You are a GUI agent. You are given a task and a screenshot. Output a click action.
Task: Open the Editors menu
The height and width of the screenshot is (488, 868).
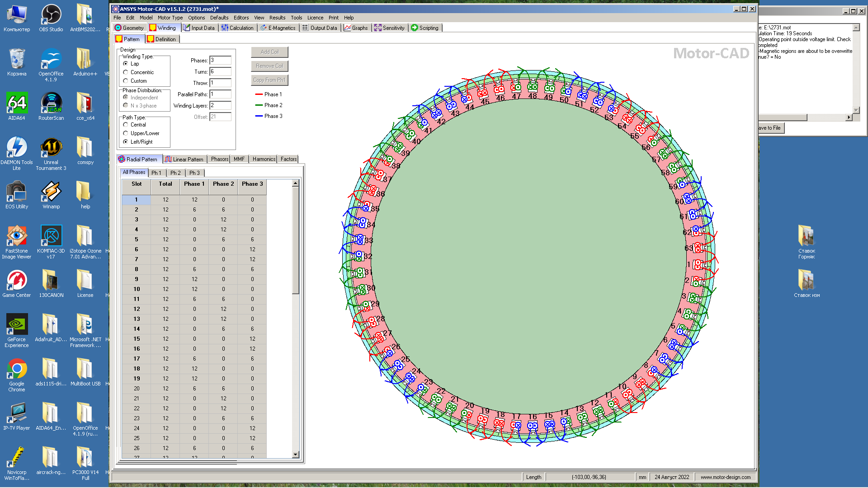tap(241, 18)
